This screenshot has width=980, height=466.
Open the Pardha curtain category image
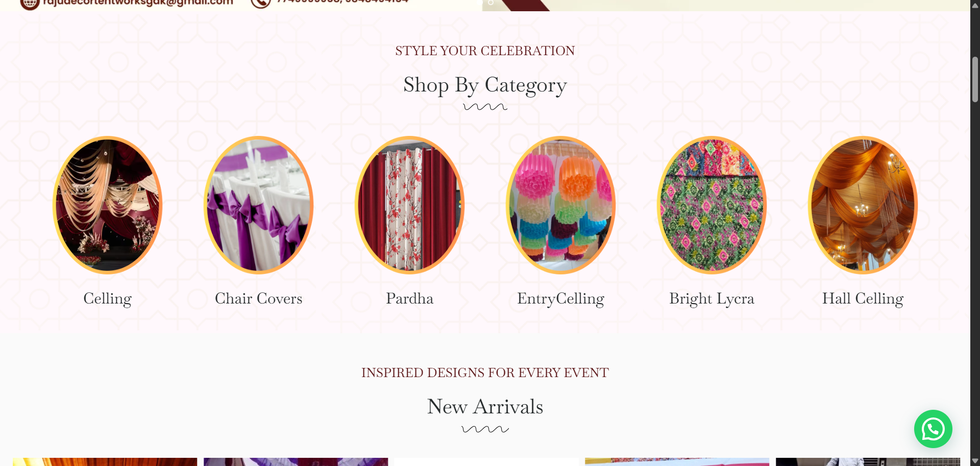[x=409, y=205]
